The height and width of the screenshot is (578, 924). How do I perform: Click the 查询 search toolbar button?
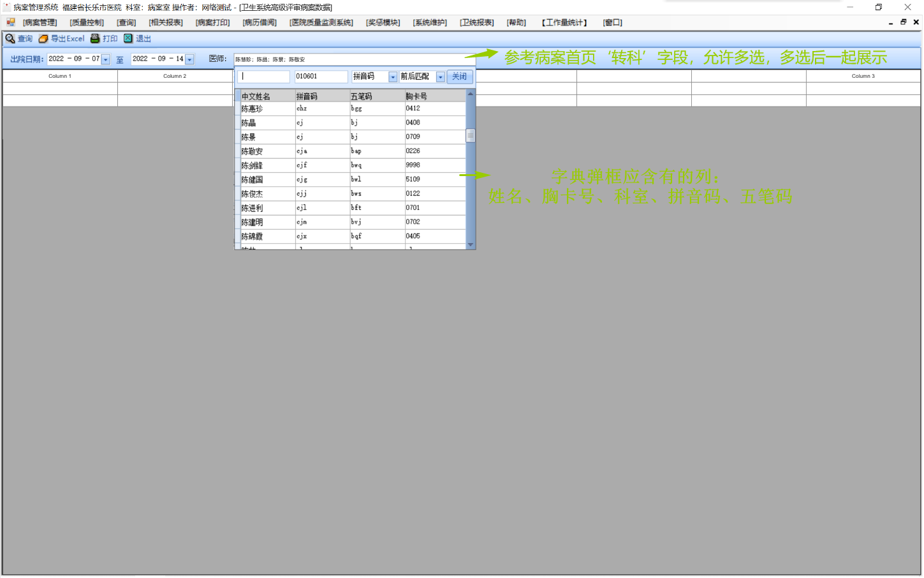(19, 39)
